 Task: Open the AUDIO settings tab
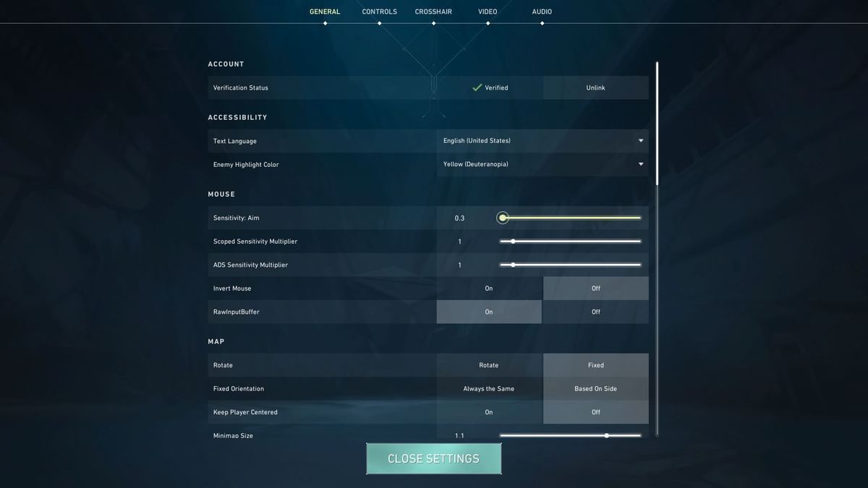(x=541, y=11)
